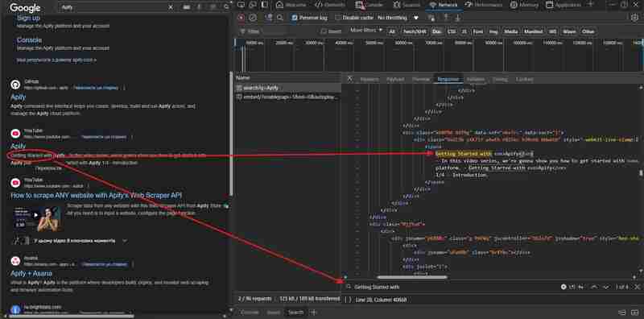The height and width of the screenshot is (319, 644).
Task: Select the Wasm filter type
Action: [x=569, y=31]
